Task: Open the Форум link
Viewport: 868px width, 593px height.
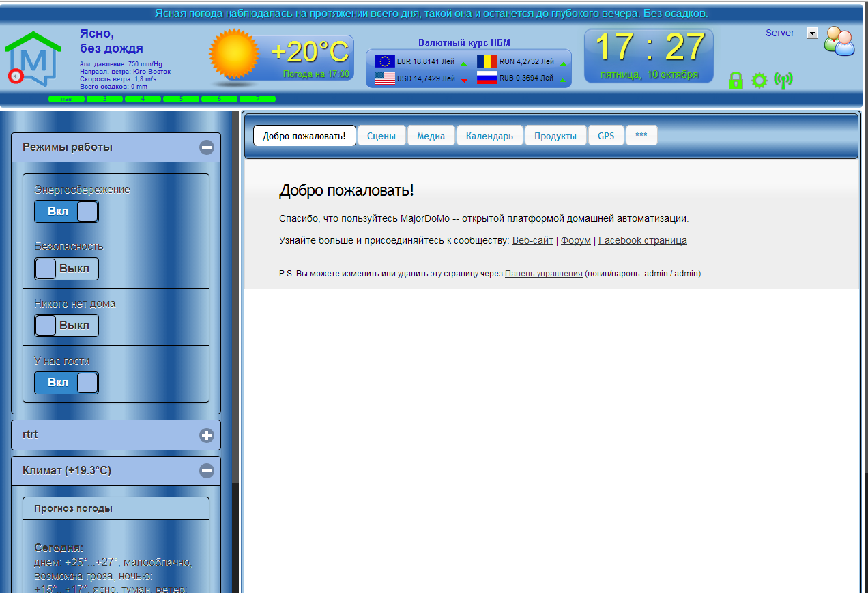Action: (x=575, y=240)
